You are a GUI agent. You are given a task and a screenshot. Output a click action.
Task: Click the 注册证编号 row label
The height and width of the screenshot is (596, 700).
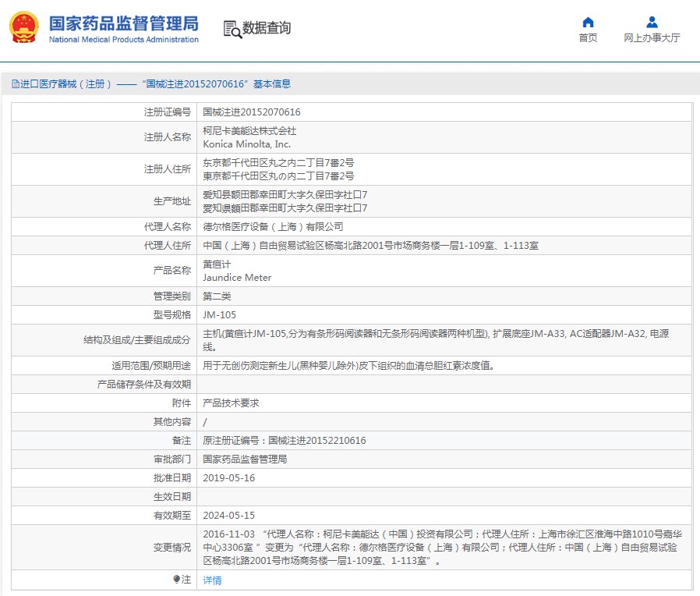click(x=168, y=112)
